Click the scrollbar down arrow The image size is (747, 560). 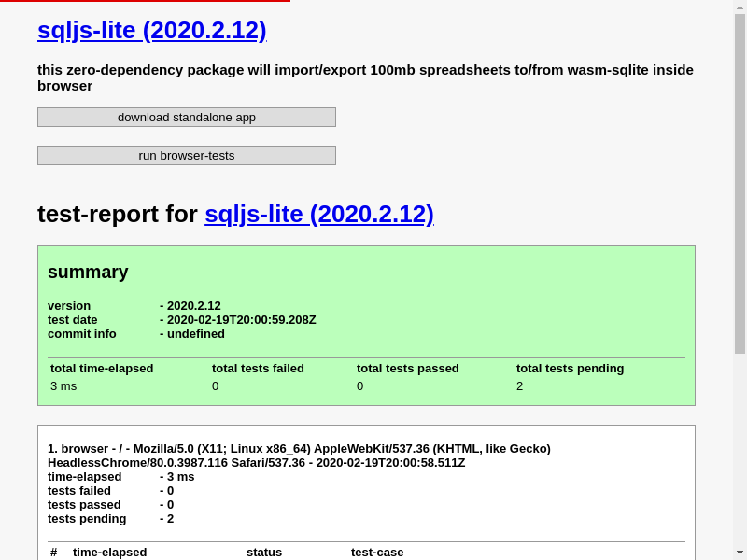click(x=740, y=553)
